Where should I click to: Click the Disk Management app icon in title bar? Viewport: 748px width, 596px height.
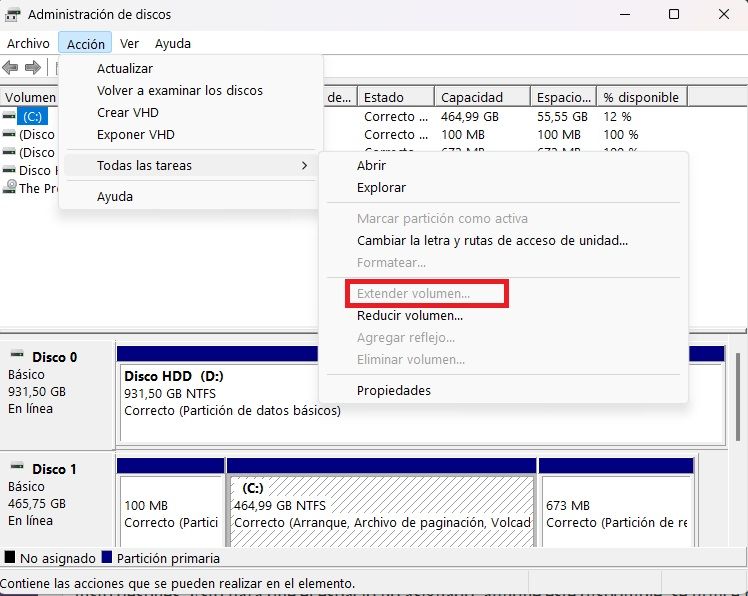12,15
